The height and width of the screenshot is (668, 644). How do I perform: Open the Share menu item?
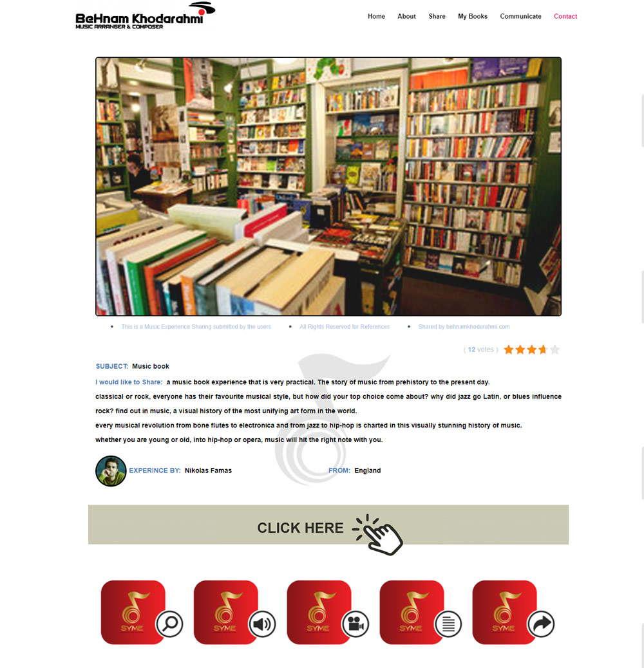tap(437, 16)
